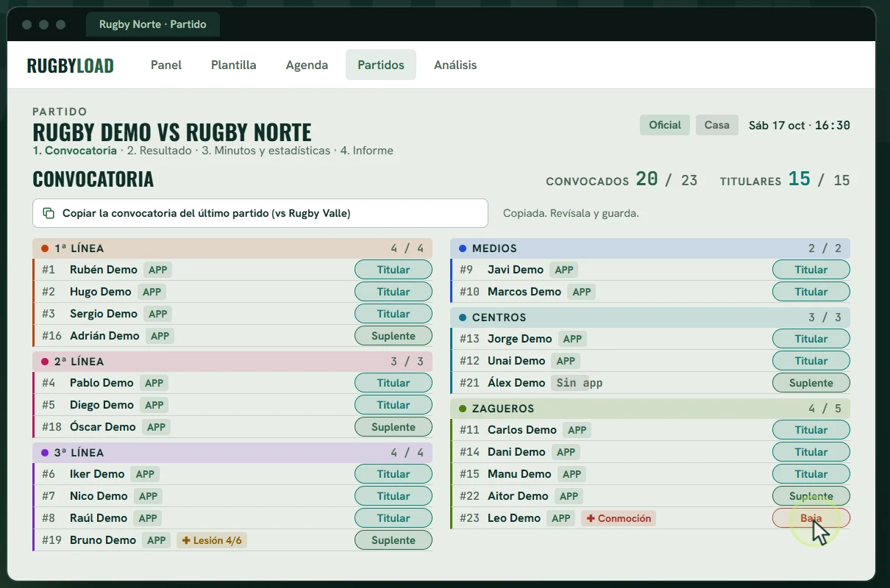Click the Rugby Norte · Partido window tab
This screenshot has width=890, height=588.
coord(153,24)
